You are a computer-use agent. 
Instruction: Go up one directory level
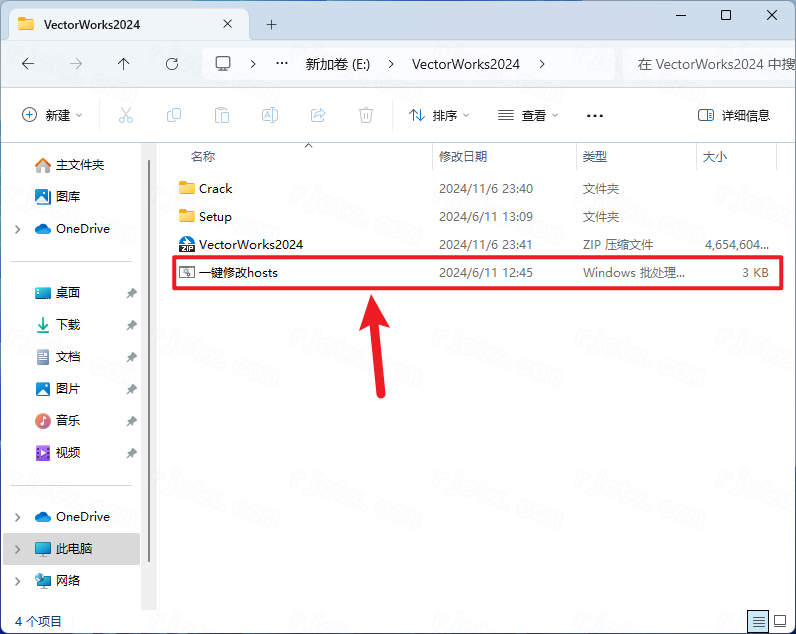(x=124, y=64)
